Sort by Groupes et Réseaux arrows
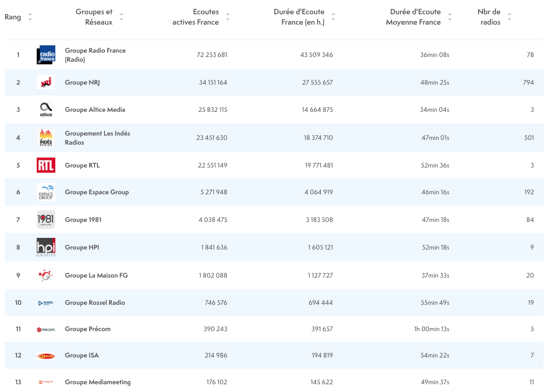This screenshot has width=547, height=392. [121, 17]
